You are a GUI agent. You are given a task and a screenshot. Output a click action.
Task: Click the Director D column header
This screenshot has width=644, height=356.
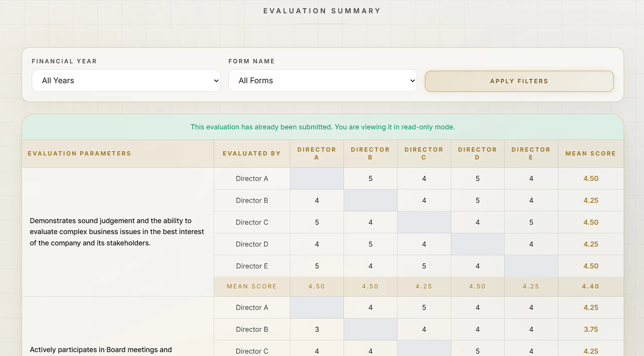tap(477, 153)
